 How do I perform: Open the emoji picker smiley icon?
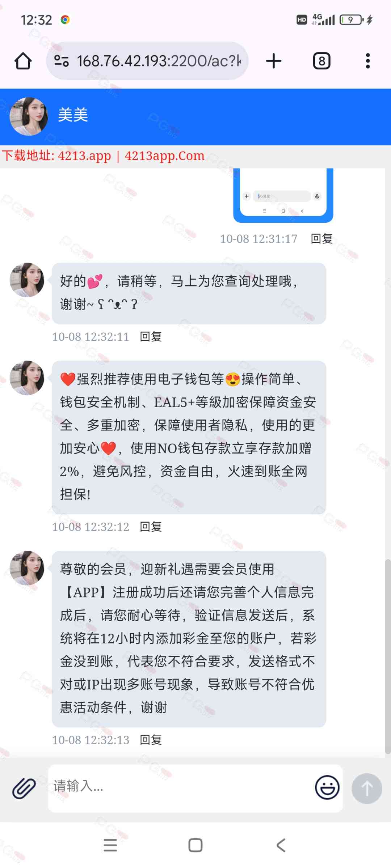click(327, 787)
